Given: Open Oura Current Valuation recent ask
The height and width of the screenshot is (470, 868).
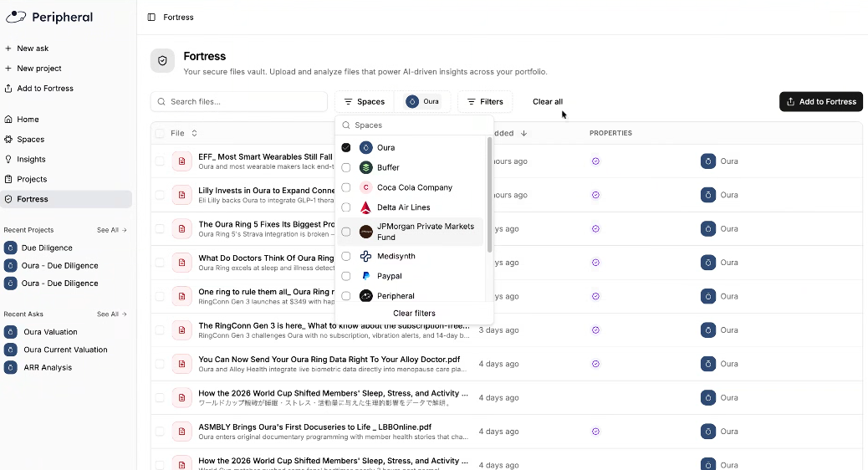Looking at the screenshot, I should (65, 350).
